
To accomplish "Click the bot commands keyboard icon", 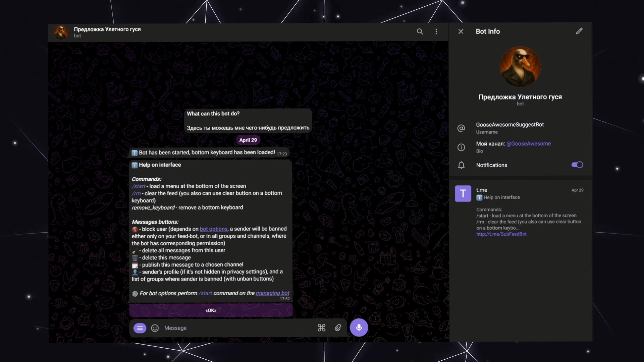I will coord(321,328).
